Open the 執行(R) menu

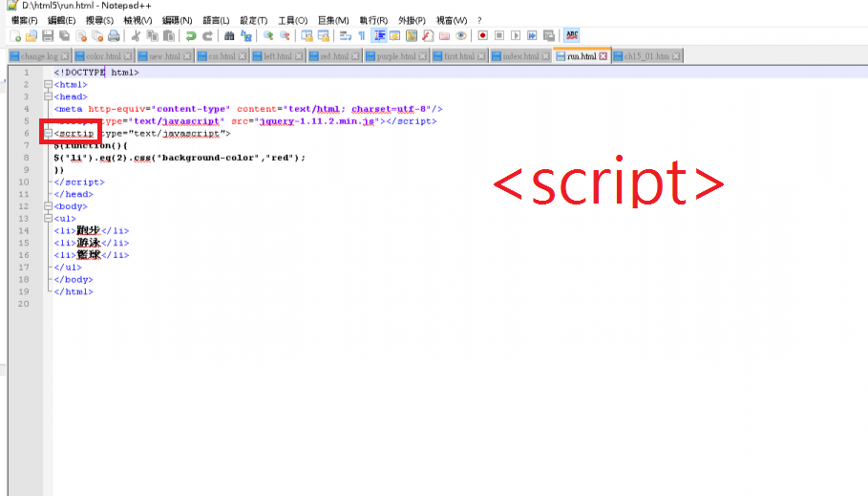tap(373, 20)
